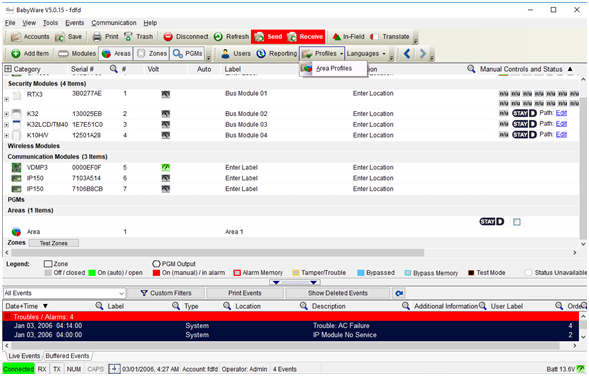
Task: Show the Modules section
Action: pyautogui.click(x=77, y=54)
